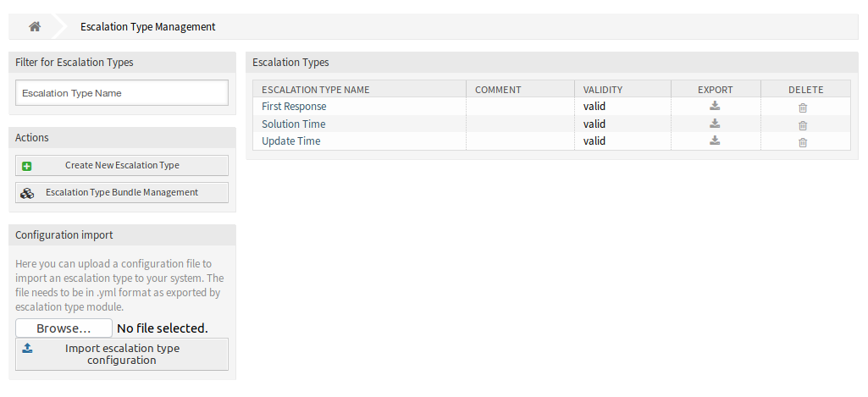Click the green plus icon for new escalation type
This screenshot has width=868, height=397.
(26, 166)
